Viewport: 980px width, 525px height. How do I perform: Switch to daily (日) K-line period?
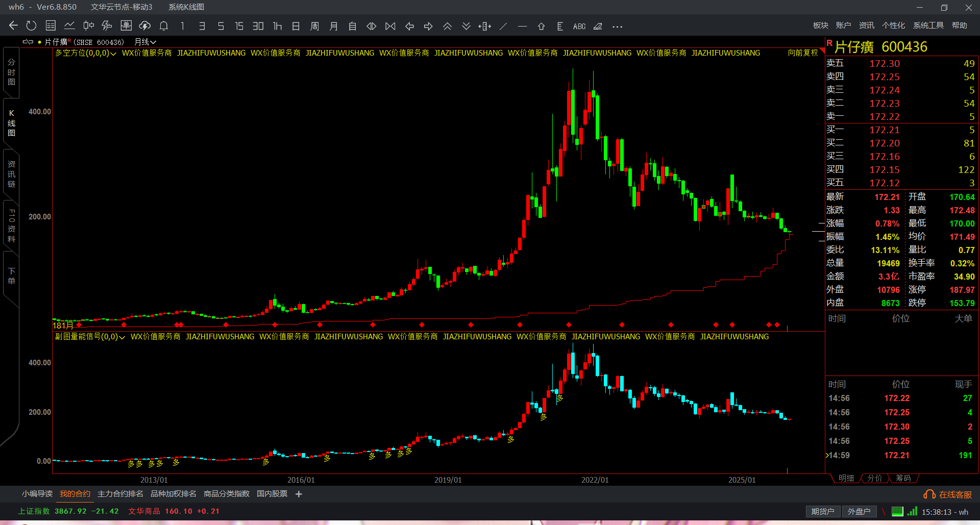(296, 26)
